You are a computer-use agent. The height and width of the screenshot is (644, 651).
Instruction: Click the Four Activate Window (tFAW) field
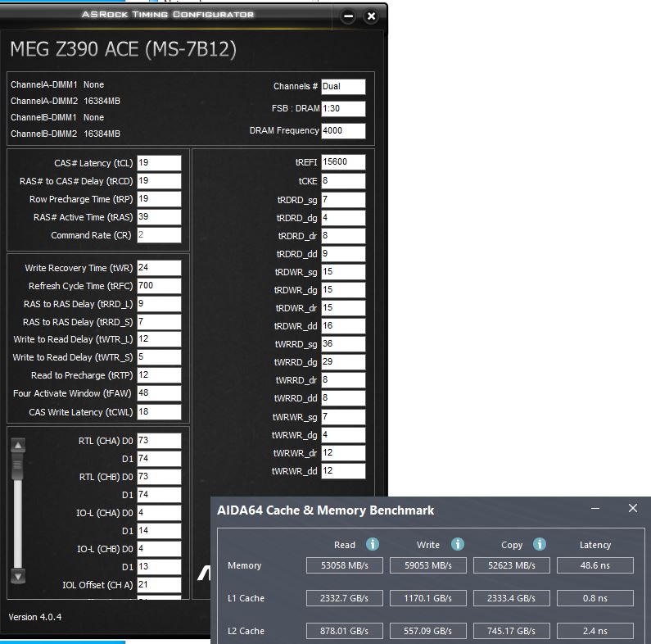pos(159,393)
